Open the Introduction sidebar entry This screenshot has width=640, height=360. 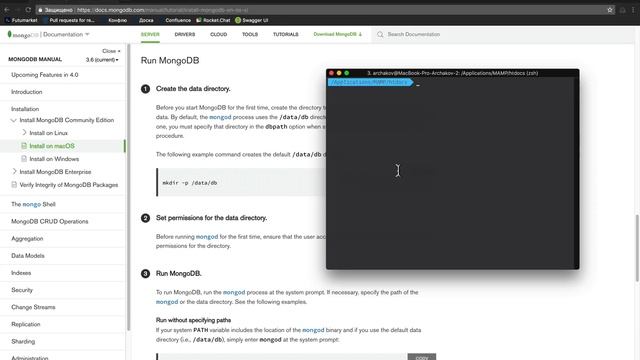(27, 92)
